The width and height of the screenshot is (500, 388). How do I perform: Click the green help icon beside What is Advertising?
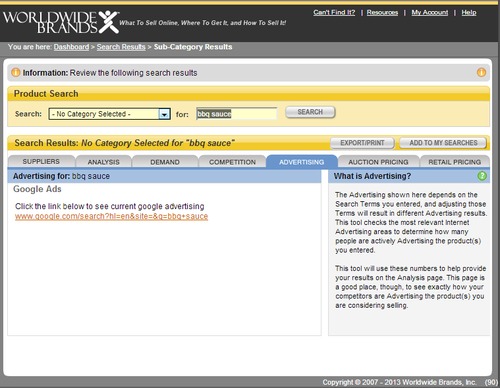click(x=482, y=176)
